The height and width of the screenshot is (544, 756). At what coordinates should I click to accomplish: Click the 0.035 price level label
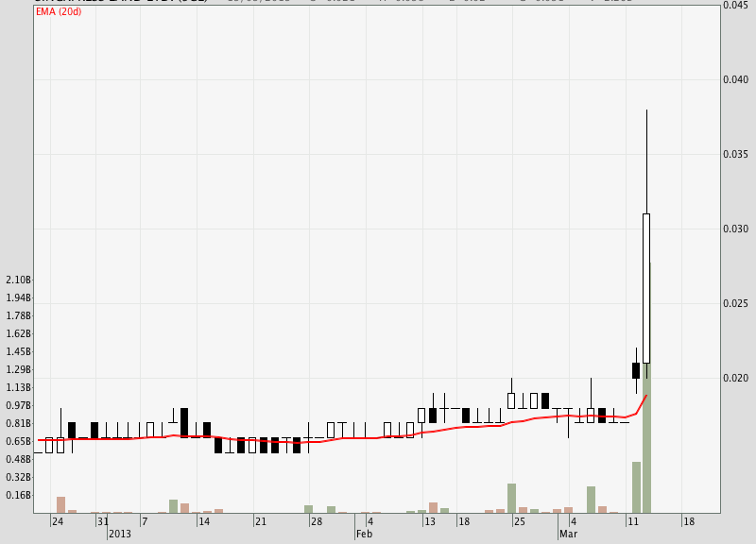click(x=735, y=155)
